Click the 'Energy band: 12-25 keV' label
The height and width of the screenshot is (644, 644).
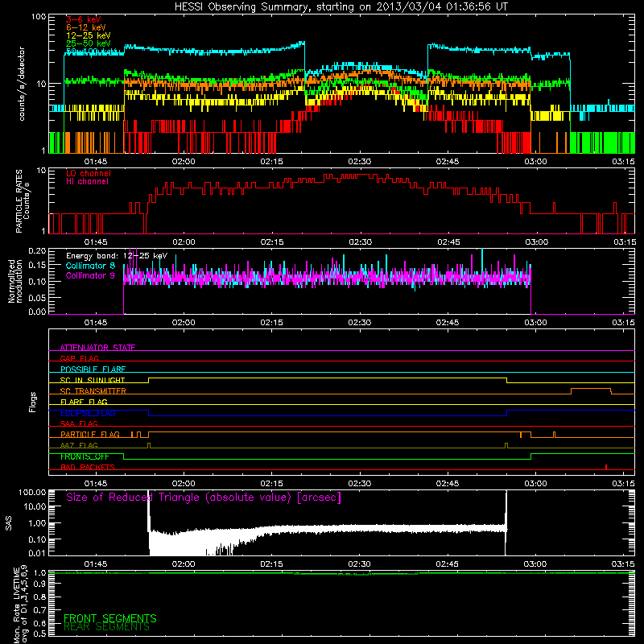pyautogui.click(x=117, y=256)
